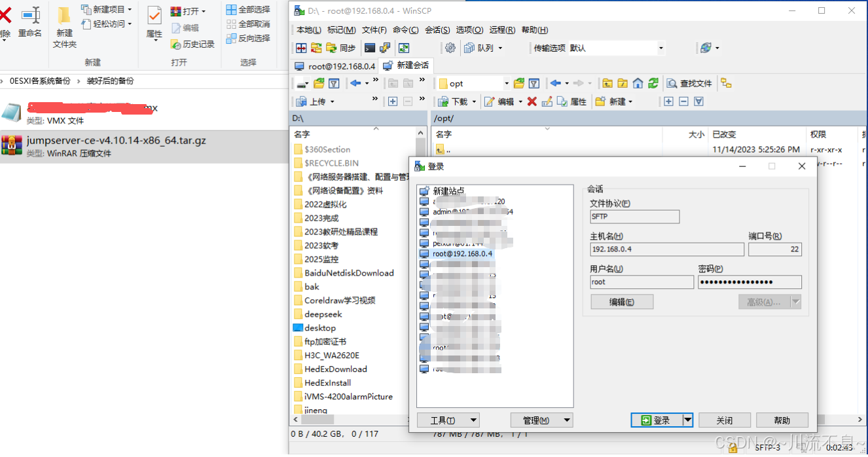Click 全部取消 in the Explorer ribbon
868x457 pixels.
pos(248,24)
